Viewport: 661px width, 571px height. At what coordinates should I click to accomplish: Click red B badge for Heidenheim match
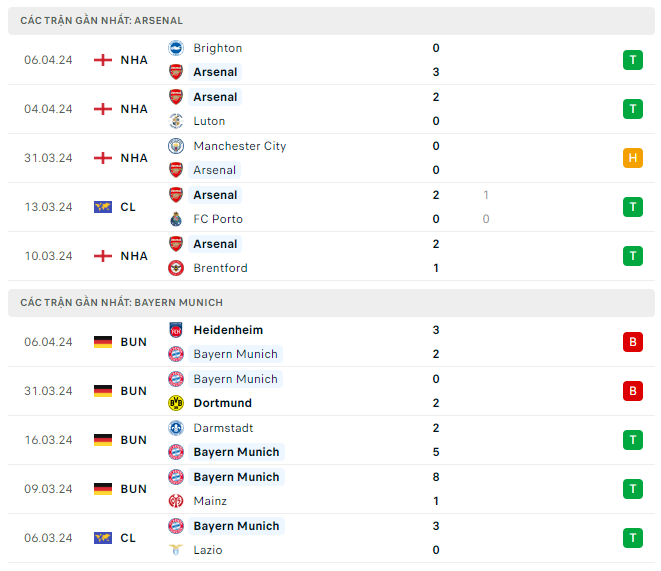coord(632,342)
